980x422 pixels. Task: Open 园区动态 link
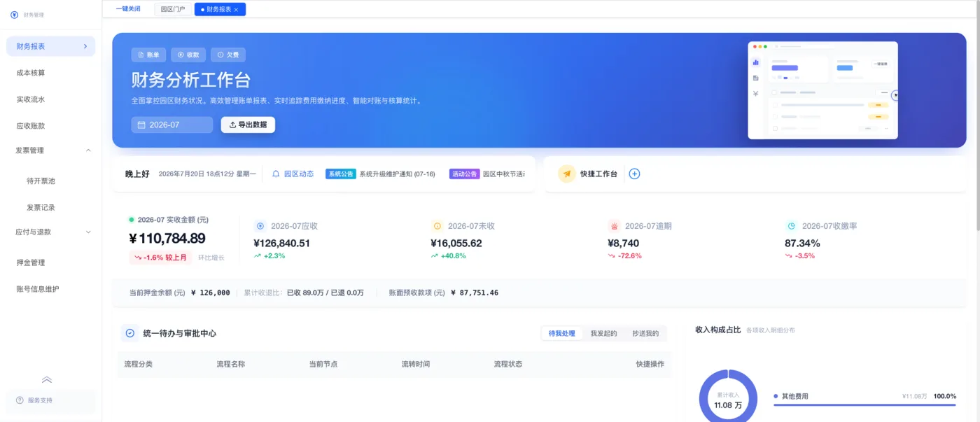[x=299, y=174]
